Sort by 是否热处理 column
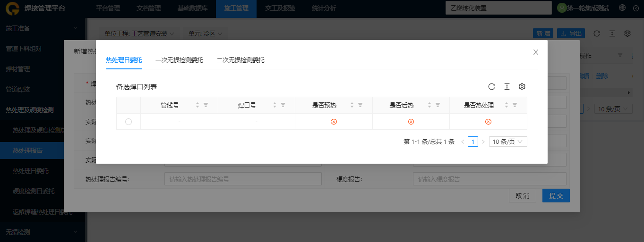Viewport: 644px width, 242px height. [507, 105]
